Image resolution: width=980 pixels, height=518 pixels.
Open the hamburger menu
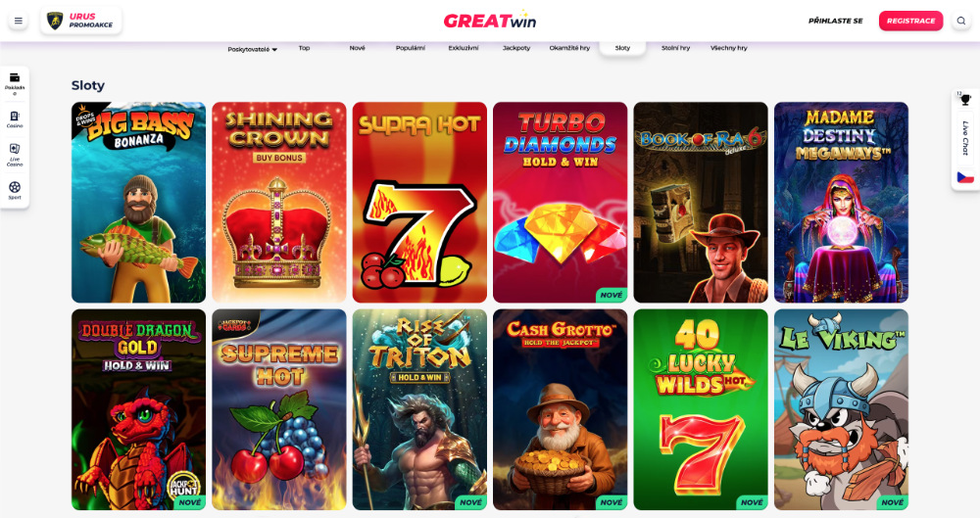coord(18,21)
